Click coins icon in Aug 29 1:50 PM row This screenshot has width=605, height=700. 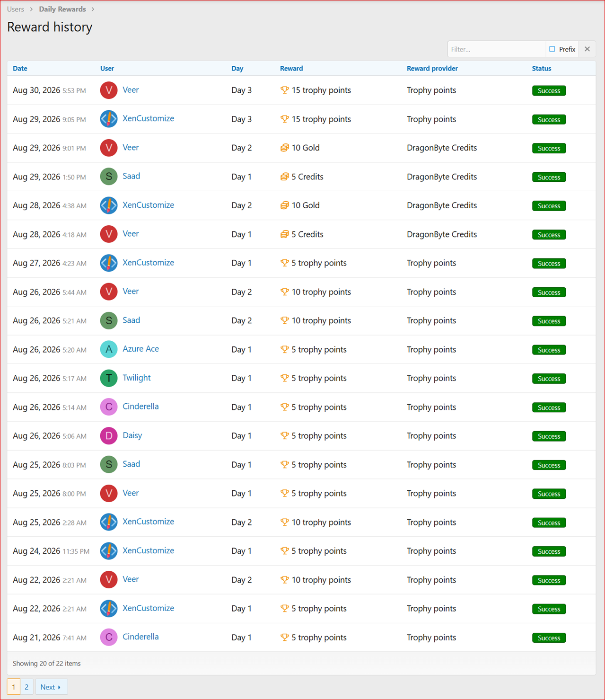(x=284, y=177)
